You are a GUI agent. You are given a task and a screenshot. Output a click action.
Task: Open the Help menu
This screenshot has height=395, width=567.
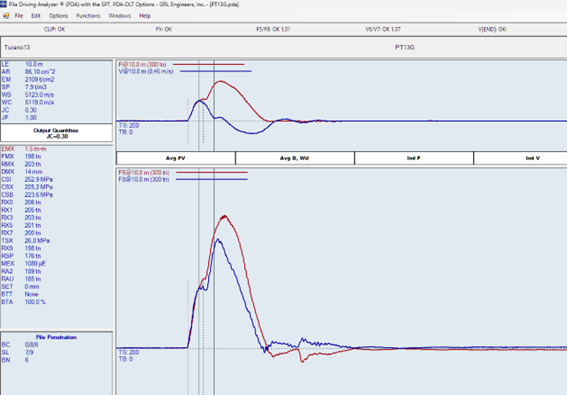[x=145, y=16]
